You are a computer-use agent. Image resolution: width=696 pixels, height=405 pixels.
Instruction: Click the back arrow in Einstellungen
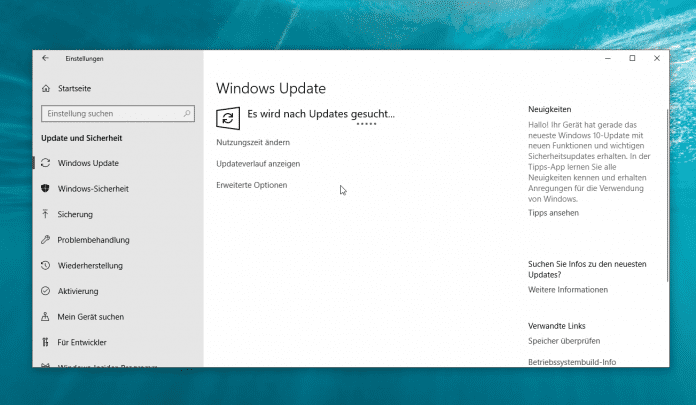pyautogui.click(x=45, y=59)
